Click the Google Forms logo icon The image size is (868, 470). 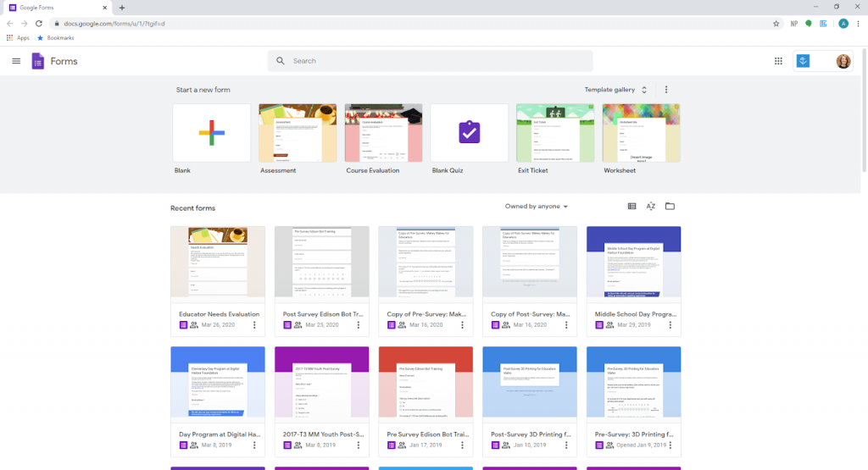(x=37, y=61)
